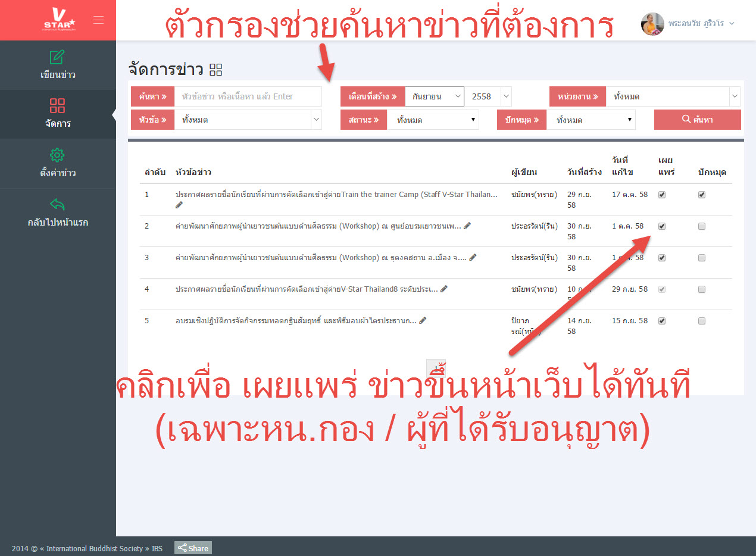Click the grid icon next to จัดการข่าว heading
Image resolution: width=756 pixels, height=556 pixels.
pos(216,70)
